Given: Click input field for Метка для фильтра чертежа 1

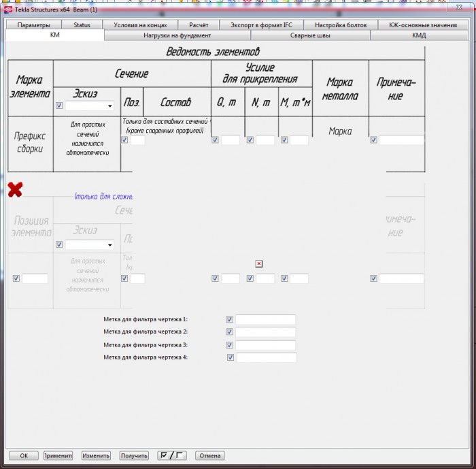Looking at the screenshot, I should [265, 320].
